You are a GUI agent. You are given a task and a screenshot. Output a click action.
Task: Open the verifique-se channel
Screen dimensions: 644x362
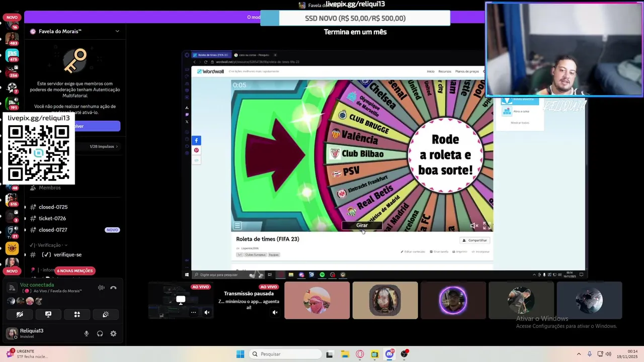tap(61, 255)
